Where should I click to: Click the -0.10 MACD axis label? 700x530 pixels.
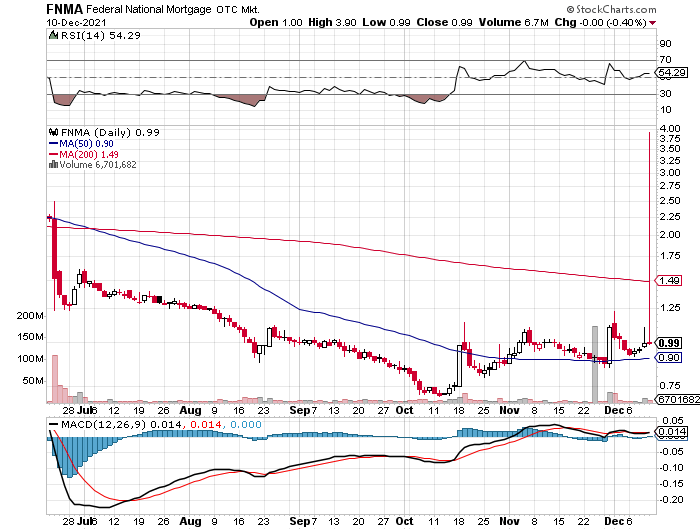pyautogui.click(x=672, y=468)
